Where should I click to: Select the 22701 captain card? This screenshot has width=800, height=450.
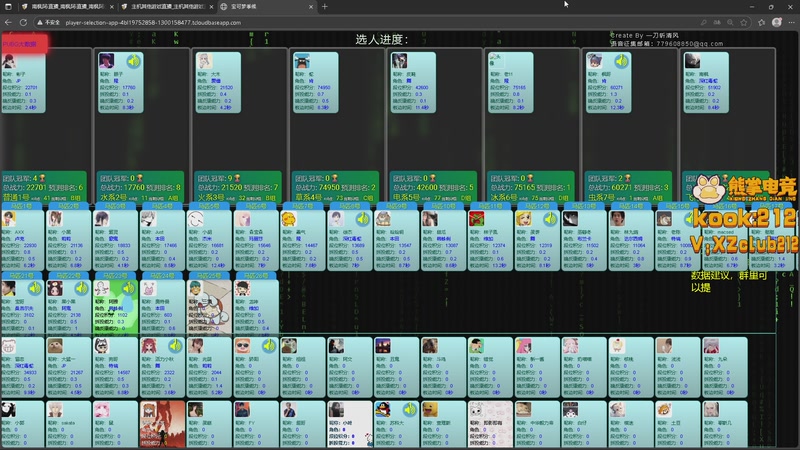coord(23,82)
